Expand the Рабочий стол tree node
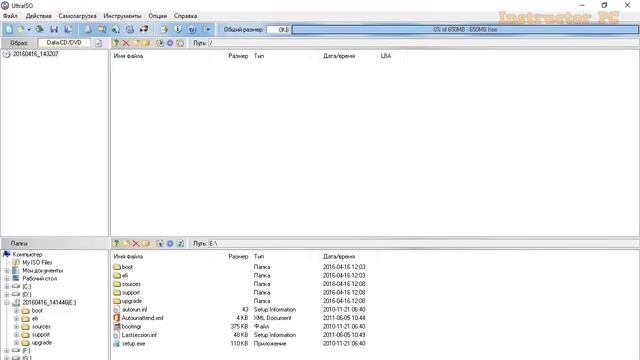 click(x=7, y=278)
